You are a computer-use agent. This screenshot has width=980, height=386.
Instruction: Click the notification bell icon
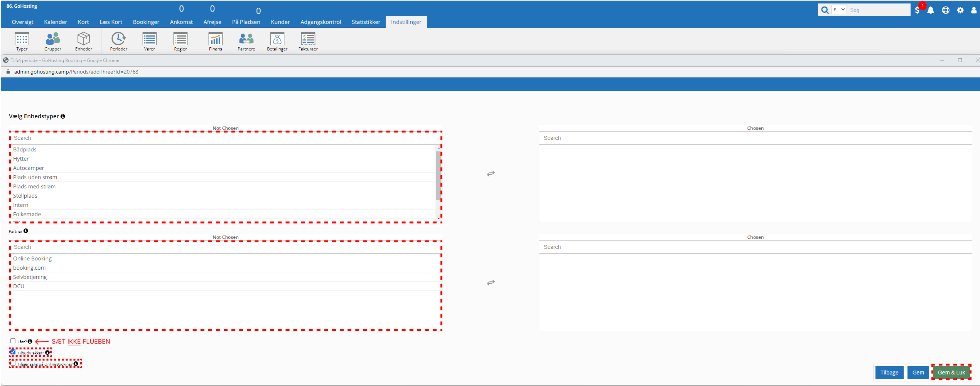point(931,10)
